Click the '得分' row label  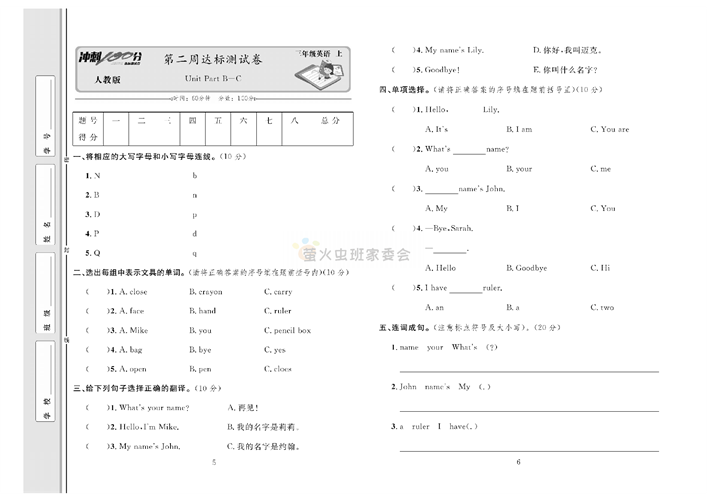click(88, 137)
